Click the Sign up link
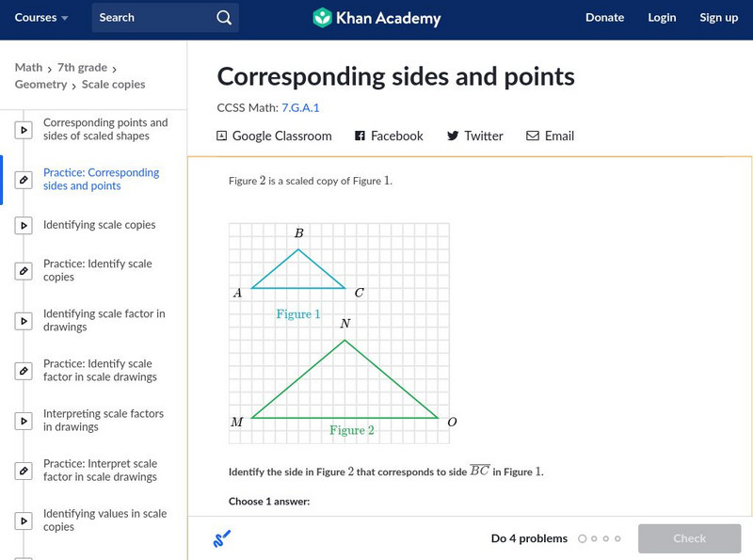Viewport: 753px width, 560px height. click(x=718, y=18)
